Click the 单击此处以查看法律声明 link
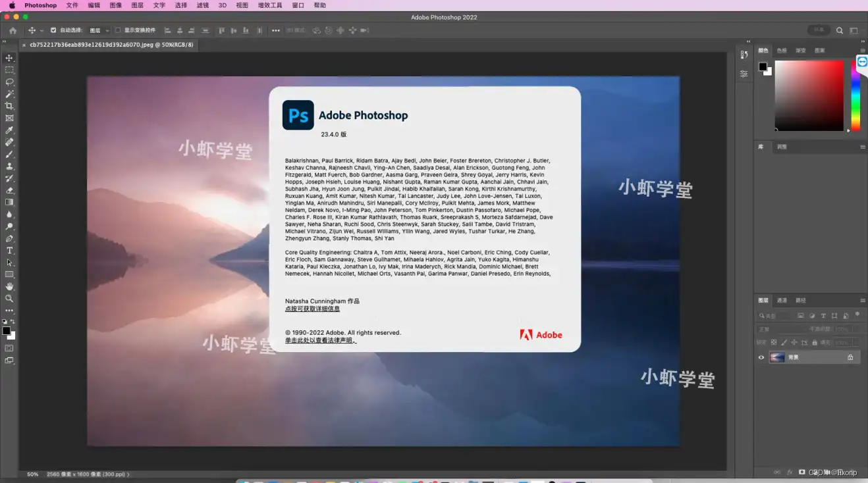Viewport: 868px width, 483px height. (321, 340)
